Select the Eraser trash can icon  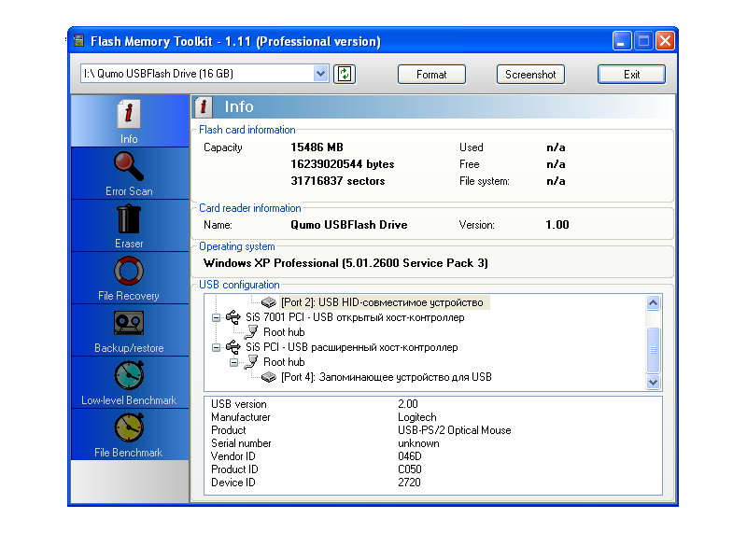pyautogui.click(x=129, y=225)
